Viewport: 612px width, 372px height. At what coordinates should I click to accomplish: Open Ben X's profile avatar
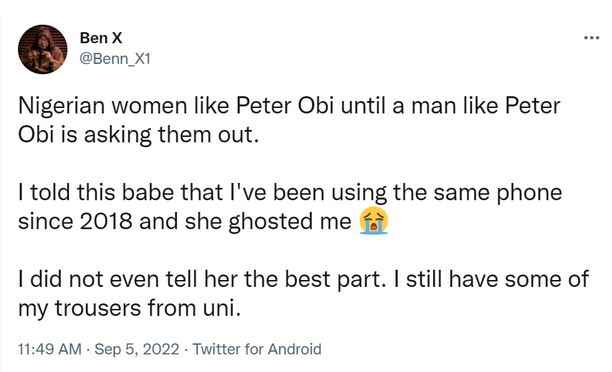(x=43, y=49)
